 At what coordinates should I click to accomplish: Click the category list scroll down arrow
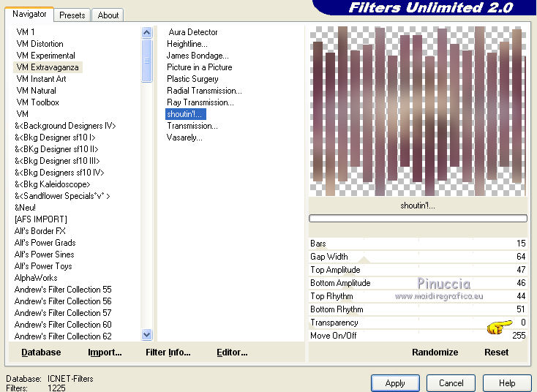[x=146, y=334]
